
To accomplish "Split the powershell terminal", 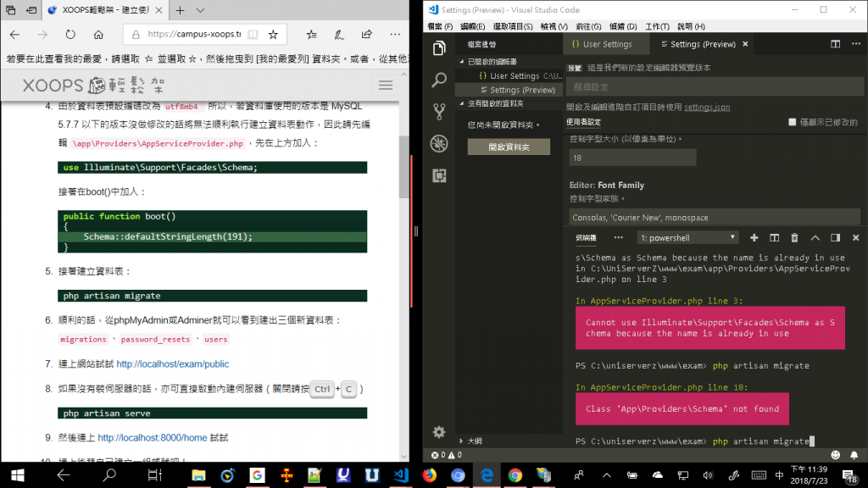I will pyautogui.click(x=775, y=238).
